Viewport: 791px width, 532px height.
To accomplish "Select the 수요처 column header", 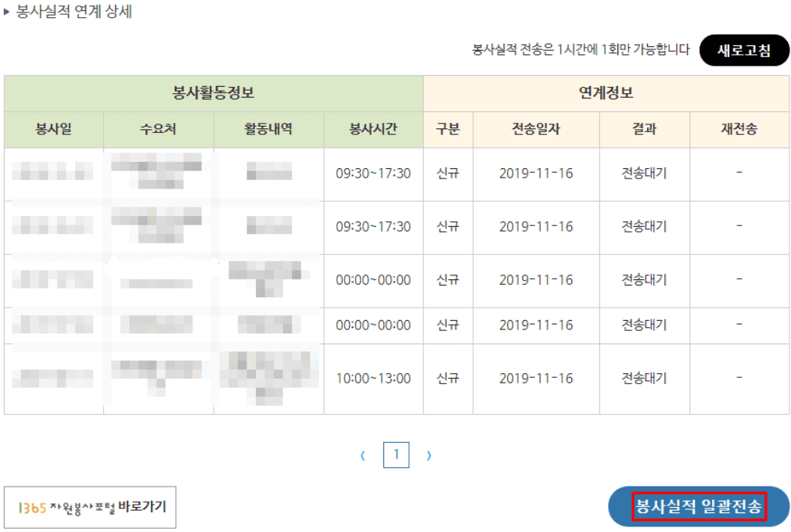I will pos(158,130).
